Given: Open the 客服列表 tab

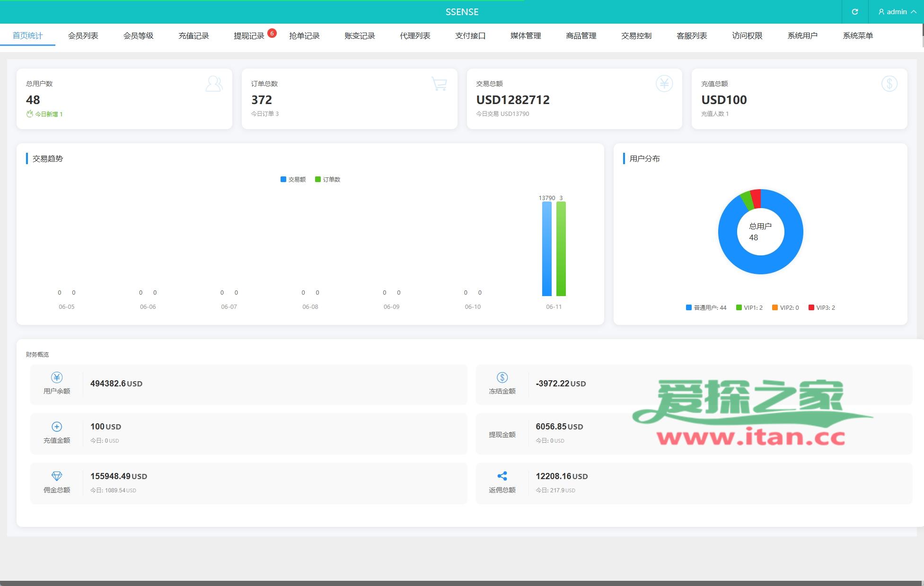Looking at the screenshot, I should 692,35.
